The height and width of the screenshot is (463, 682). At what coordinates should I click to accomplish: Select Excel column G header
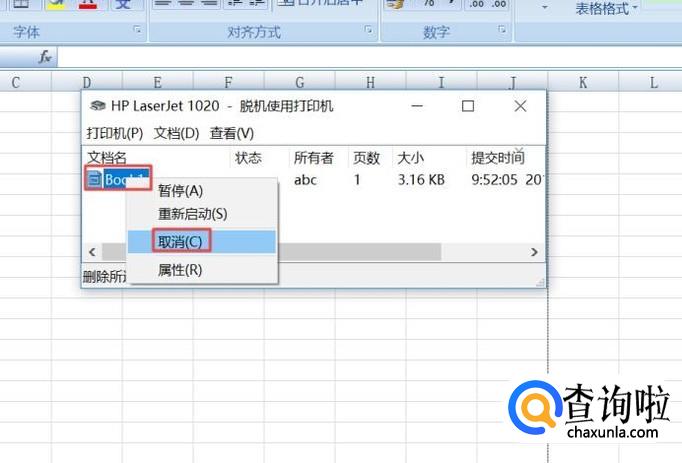300,82
